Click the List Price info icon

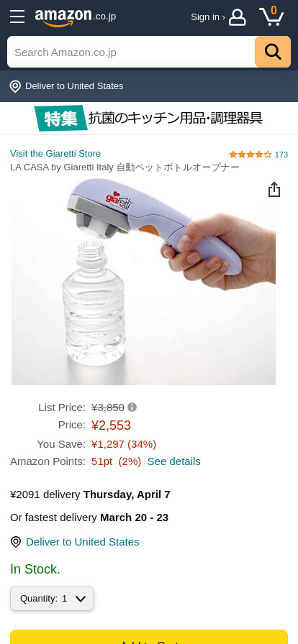click(x=132, y=407)
